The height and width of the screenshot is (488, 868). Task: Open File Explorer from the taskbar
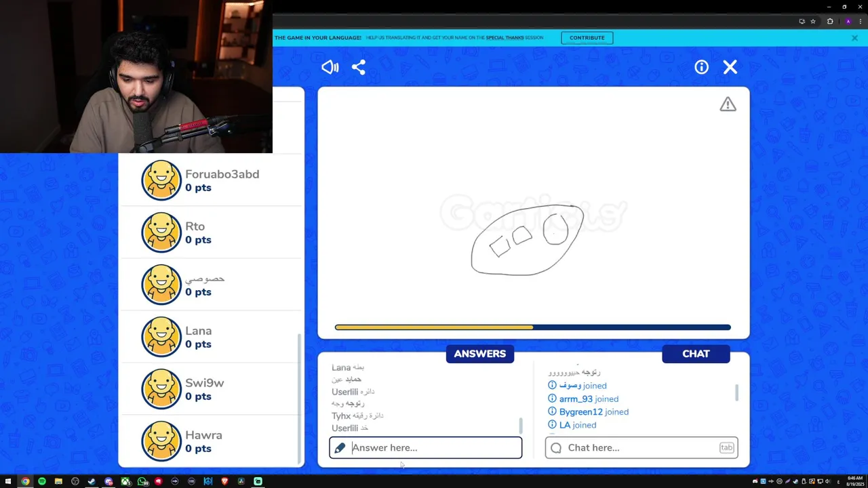pyautogui.click(x=58, y=481)
